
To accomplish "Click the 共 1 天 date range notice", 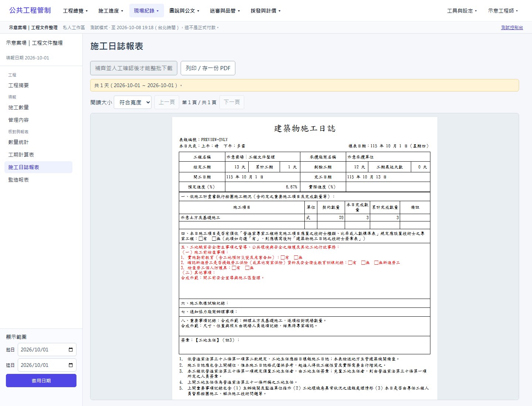I will point(304,85).
